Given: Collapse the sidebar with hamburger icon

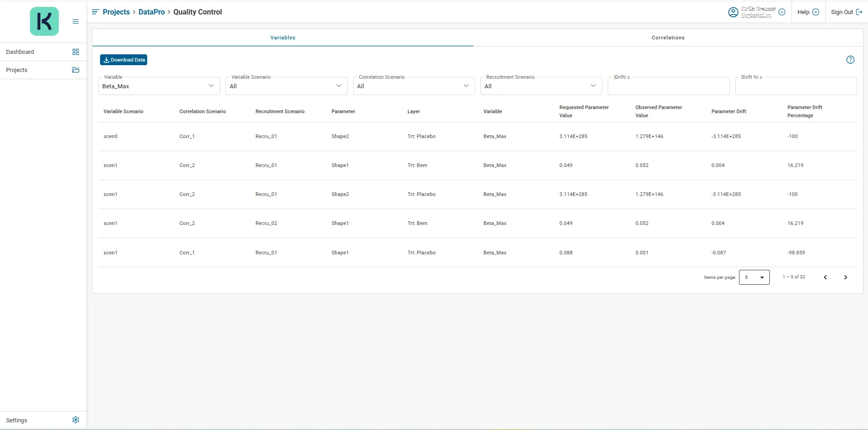Looking at the screenshot, I should (x=76, y=21).
